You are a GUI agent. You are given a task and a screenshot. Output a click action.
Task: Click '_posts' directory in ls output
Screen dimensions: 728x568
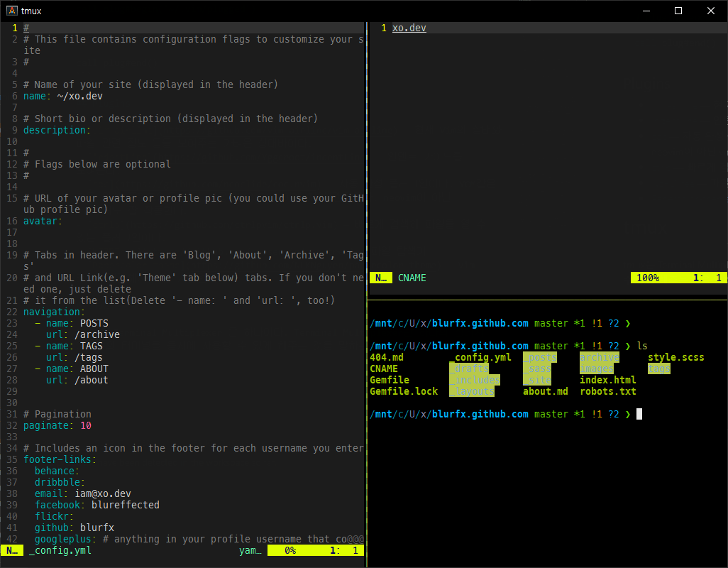[x=540, y=358]
